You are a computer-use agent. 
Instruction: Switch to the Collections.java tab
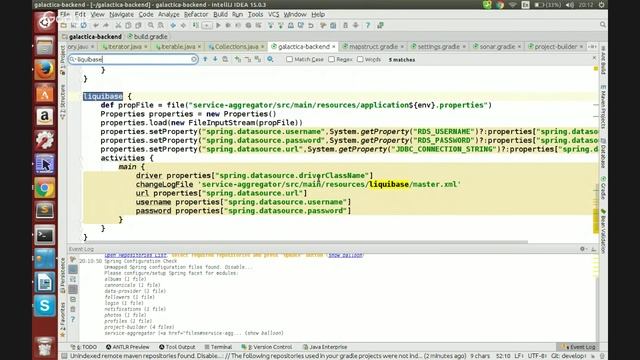coord(236,47)
